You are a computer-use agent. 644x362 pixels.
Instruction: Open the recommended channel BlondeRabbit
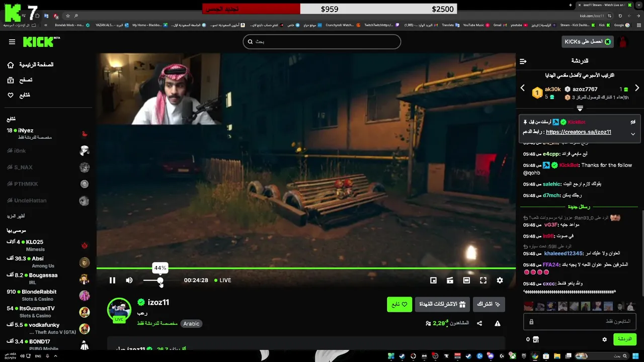pos(48,295)
